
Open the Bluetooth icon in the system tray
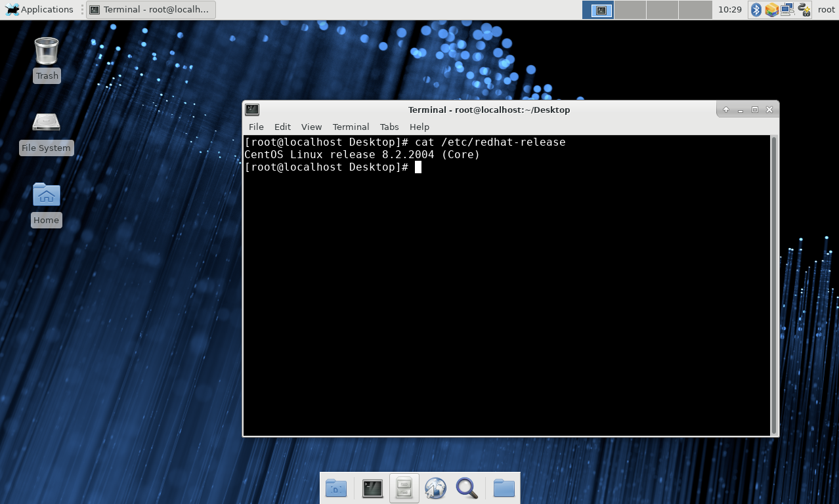point(756,9)
